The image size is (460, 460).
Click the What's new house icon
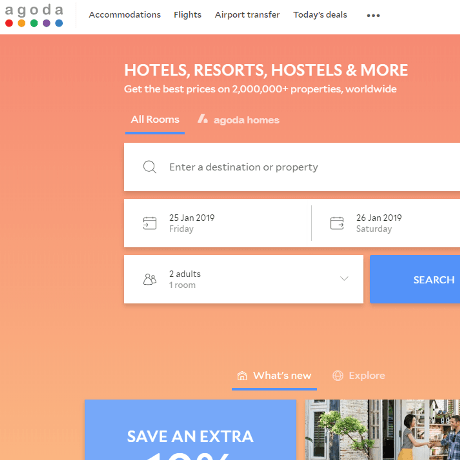[x=242, y=376]
